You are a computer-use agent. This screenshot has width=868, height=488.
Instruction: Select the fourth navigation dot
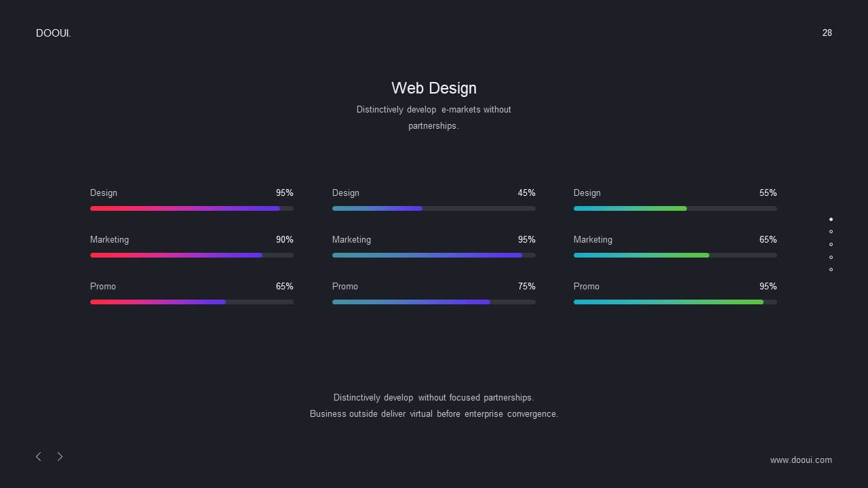point(831,257)
